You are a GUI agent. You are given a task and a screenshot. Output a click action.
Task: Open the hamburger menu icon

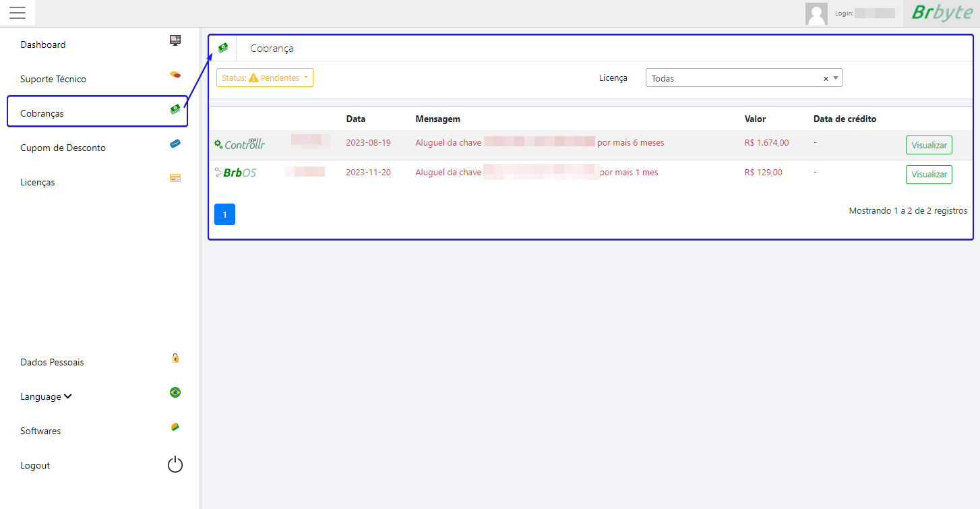click(x=18, y=13)
